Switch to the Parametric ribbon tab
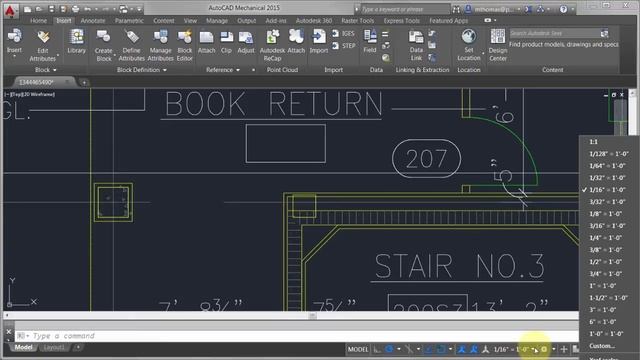The width and height of the screenshot is (640, 360). pyautogui.click(x=129, y=20)
